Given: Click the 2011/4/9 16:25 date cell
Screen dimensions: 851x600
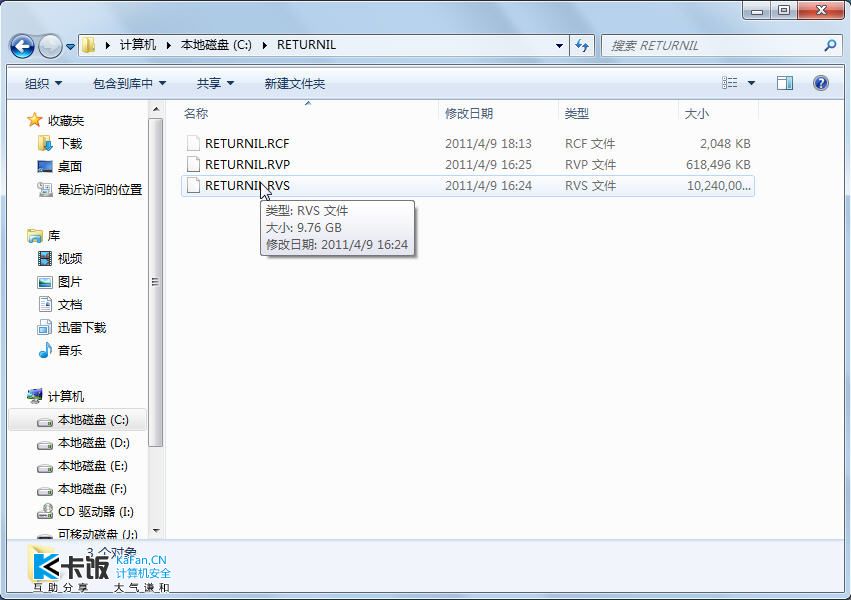Looking at the screenshot, I should click(x=488, y=164).
